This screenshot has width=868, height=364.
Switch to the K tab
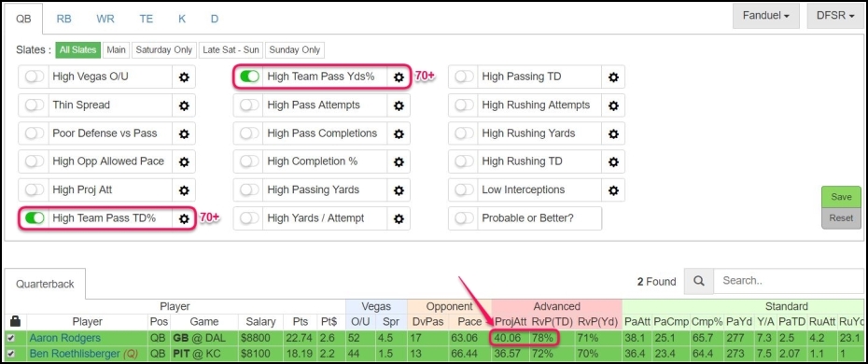(182, 19)
